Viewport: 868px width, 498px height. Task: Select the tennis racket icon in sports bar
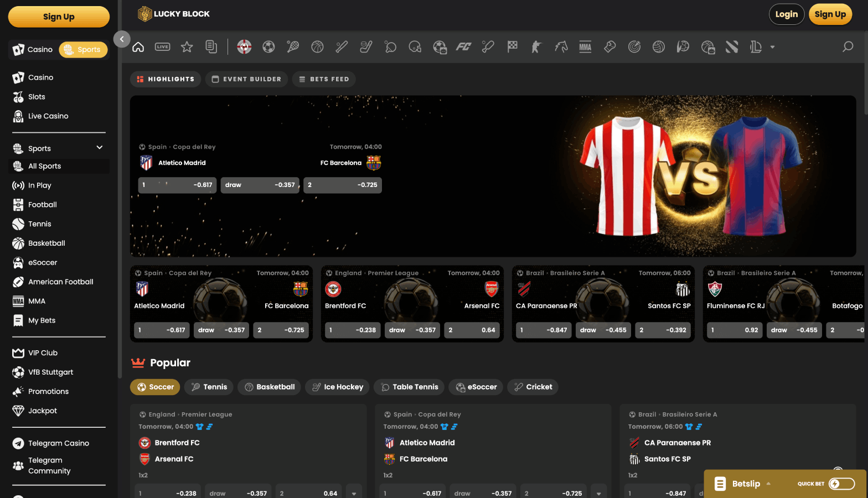pos(293,47)
